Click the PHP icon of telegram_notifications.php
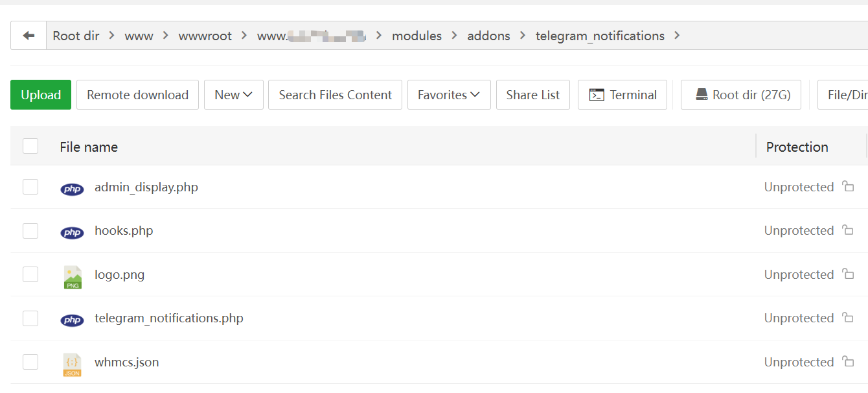Screen dimensions: 868x393 point(72,320)
